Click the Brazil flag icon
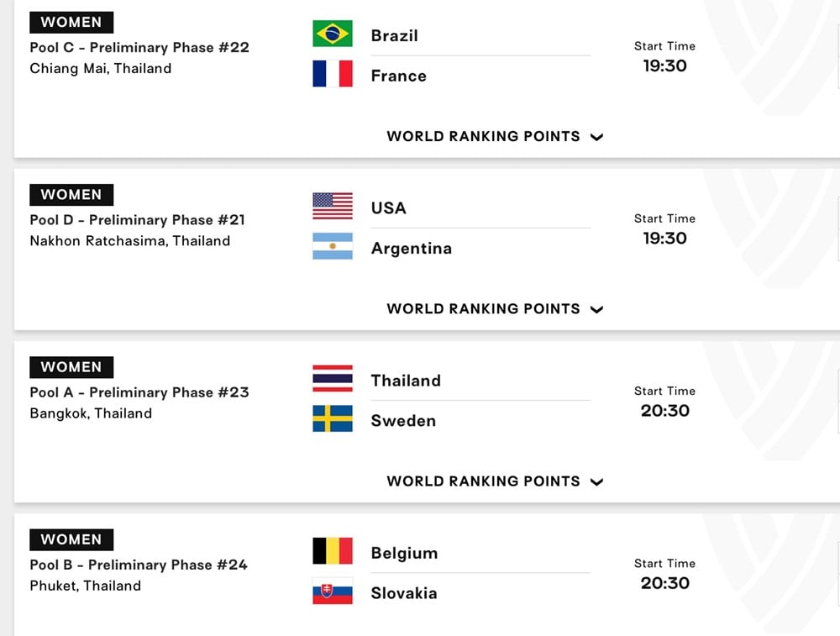Image resolution: width=840 pixels, height=636 pixels. pyautogui.click(x=332, y=34)
